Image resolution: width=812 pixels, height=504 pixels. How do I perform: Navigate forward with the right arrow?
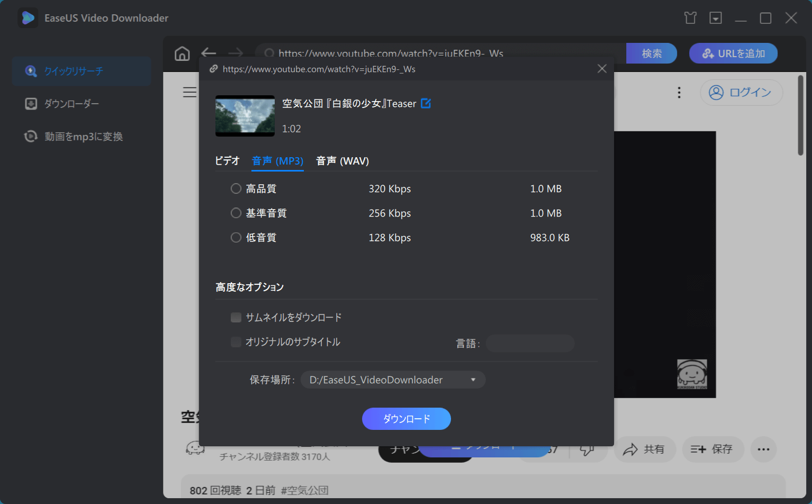[x=236, y=53]
